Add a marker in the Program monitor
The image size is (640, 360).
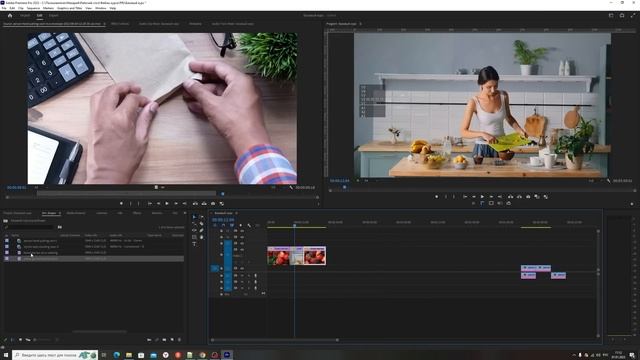(437, 197)
